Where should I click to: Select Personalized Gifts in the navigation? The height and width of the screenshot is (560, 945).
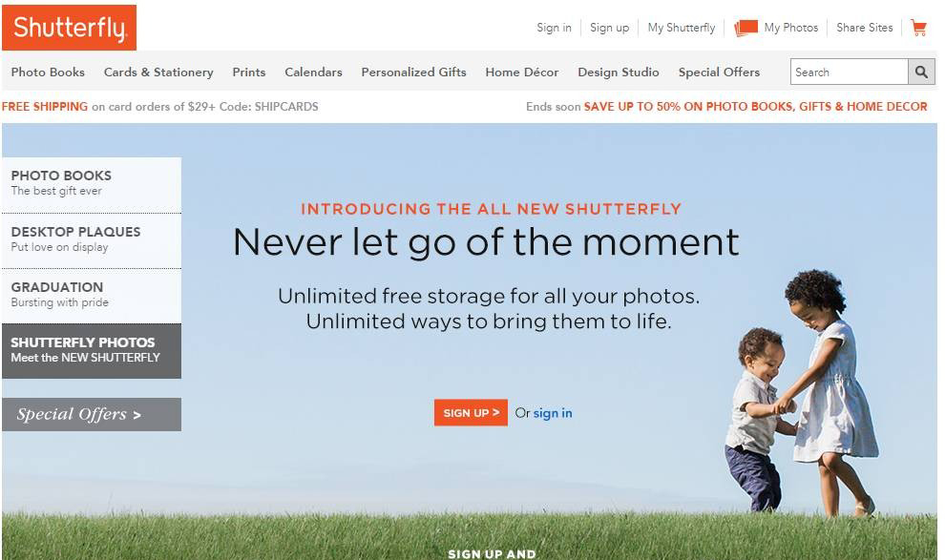(x=414, y=73)
